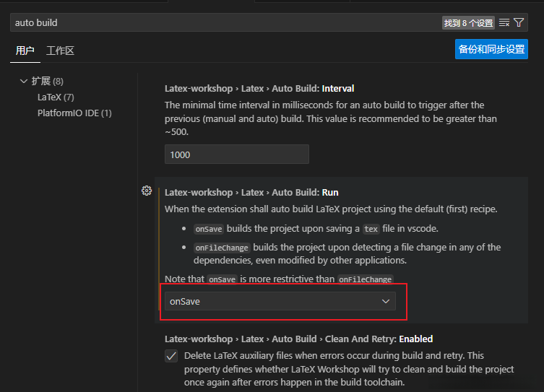This screenshot has width=544, height=392.
Task: Toggle Clean And Retry Enabled checkbox
Action: click(x=171, y=356)
